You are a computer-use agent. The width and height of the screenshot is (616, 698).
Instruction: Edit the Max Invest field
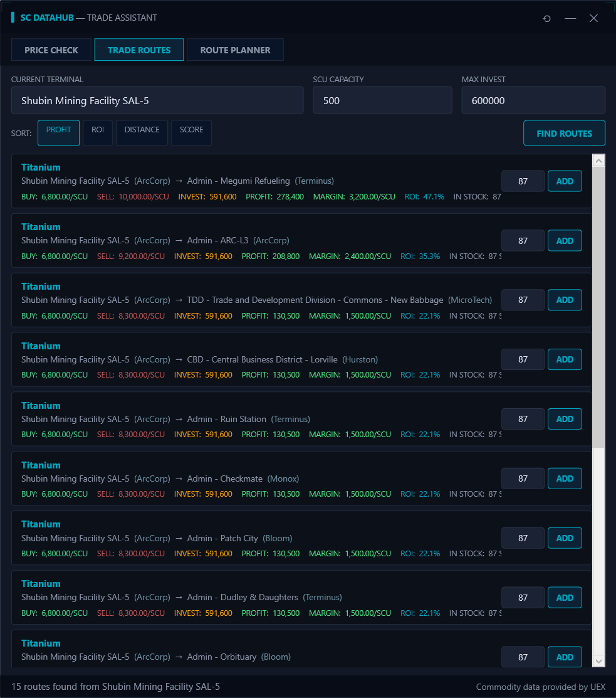pos(533,100)
